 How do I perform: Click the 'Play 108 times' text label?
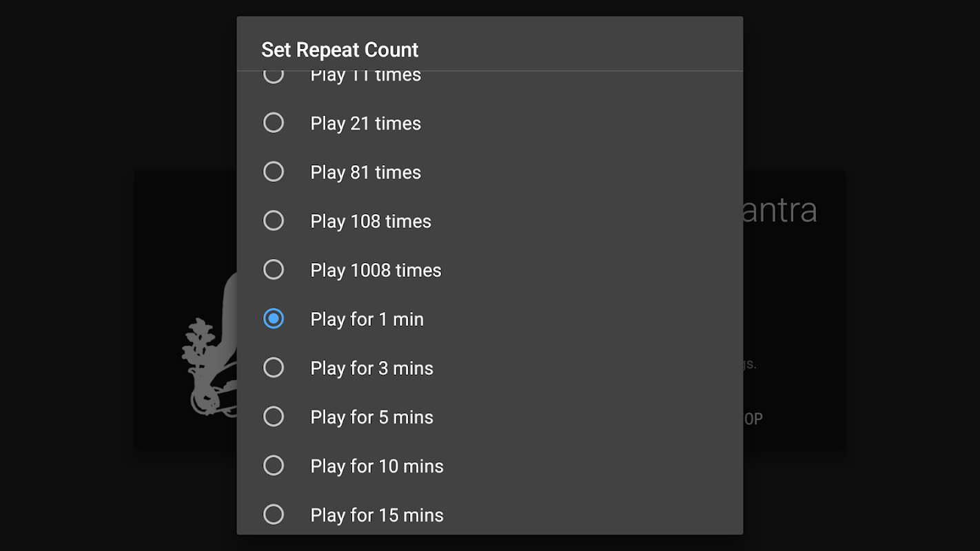371,221
